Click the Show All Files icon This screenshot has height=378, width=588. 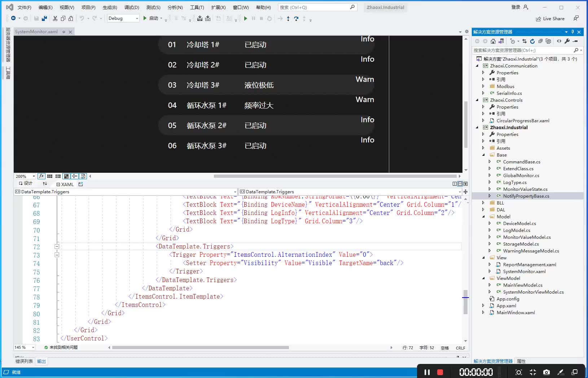pos(548,41)
